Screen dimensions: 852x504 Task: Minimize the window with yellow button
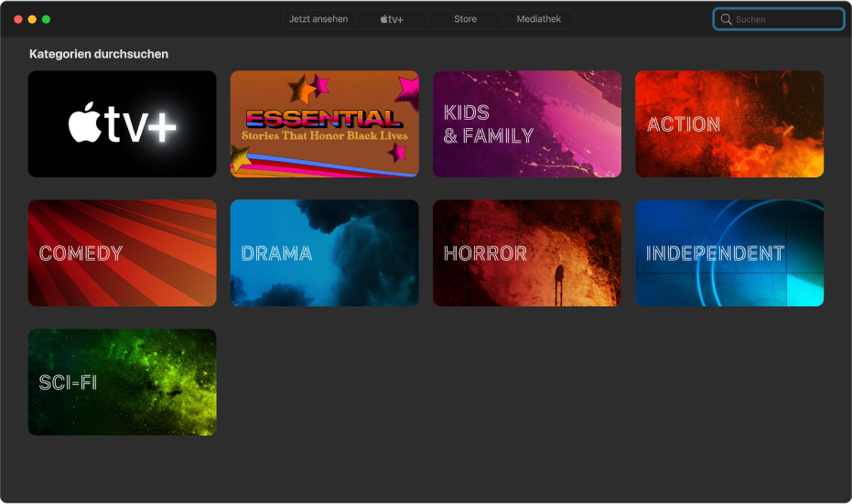coord(32,19)
